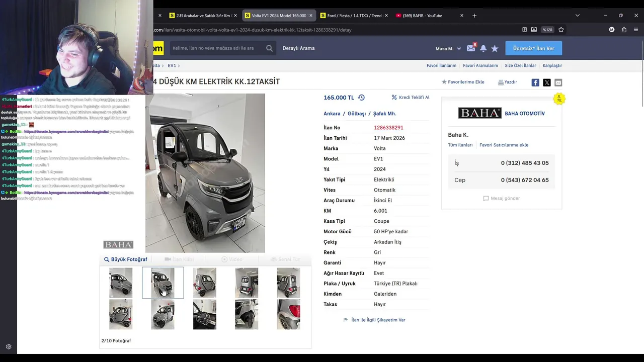
Task: Close the Volta EV1 tab
Action: click(311, 16)
